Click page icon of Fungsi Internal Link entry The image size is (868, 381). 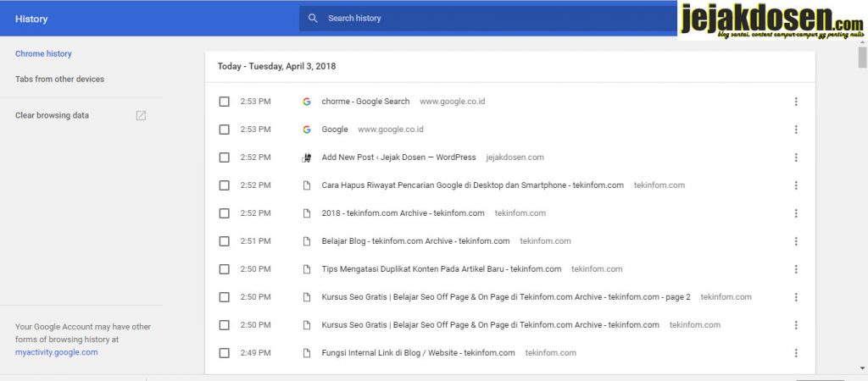pos(307,353)
